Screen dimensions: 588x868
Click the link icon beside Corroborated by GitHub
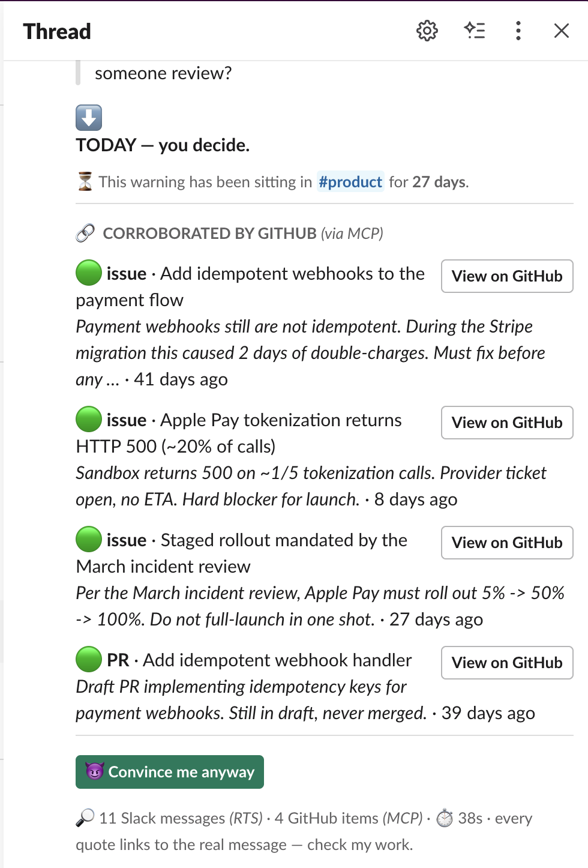(x=85, y=233)
